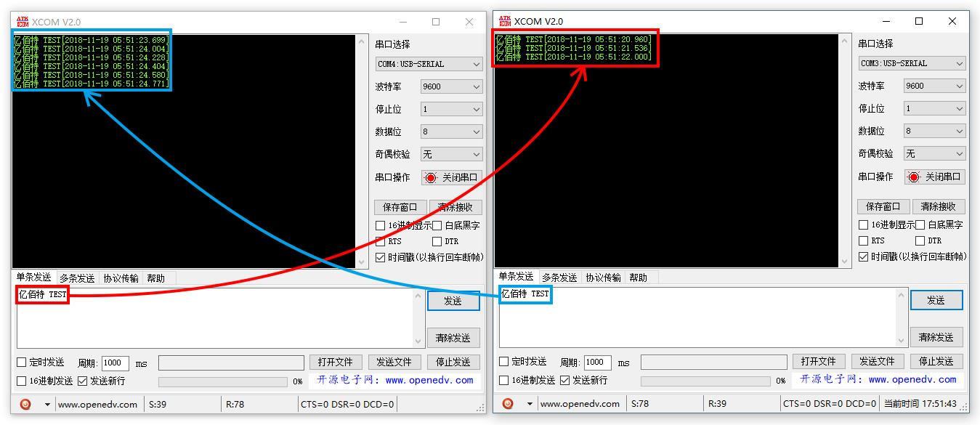Click the XCOM logo icon in left title bar
Image resolution: width=980 pixels, height=425 pixels.
(23, 22)
